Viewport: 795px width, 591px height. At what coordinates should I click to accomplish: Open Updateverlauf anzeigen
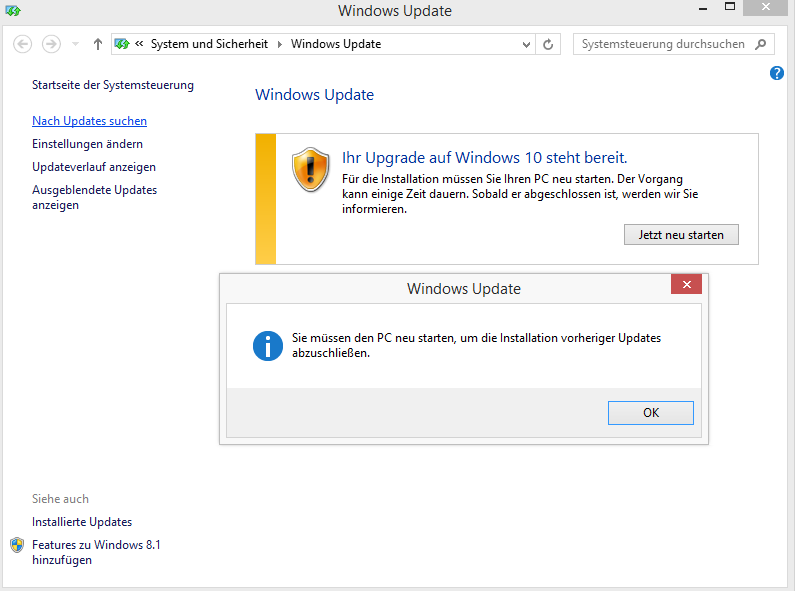[x=94, y=167]
